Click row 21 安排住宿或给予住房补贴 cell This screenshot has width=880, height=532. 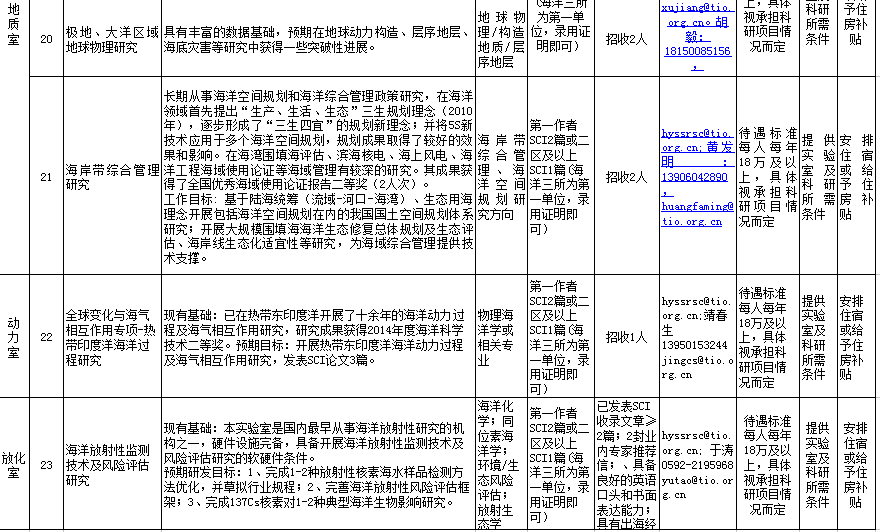click(858, 176)
